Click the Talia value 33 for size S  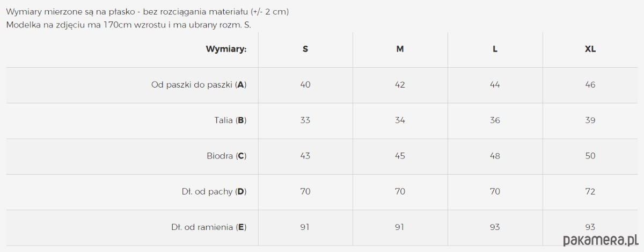[x=305, y=120]
